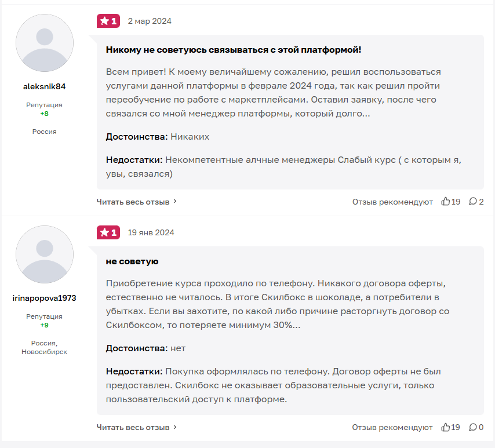Expand the full aleksnik84 review via "Читать весь отзыв"

[x=137, y=202]
